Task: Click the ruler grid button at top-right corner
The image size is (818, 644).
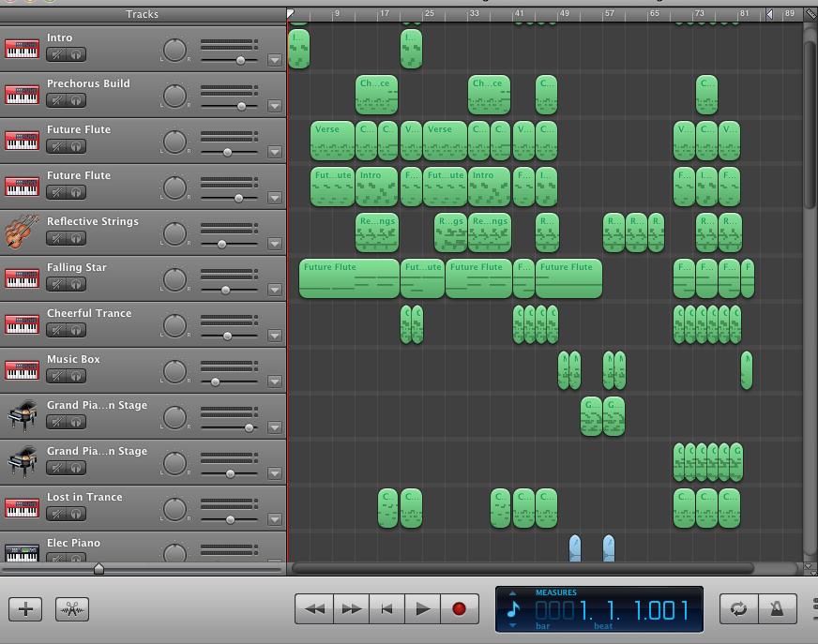Action: point(810,14)
